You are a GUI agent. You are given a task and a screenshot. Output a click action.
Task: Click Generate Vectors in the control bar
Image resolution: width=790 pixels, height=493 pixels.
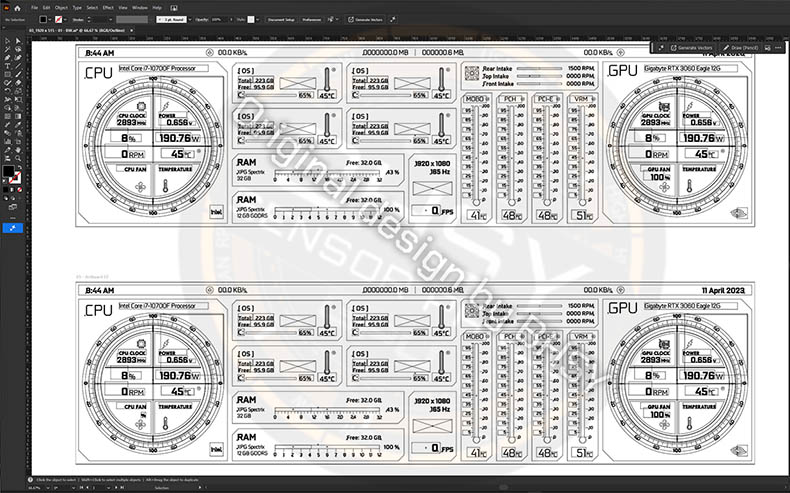(365, 20)
